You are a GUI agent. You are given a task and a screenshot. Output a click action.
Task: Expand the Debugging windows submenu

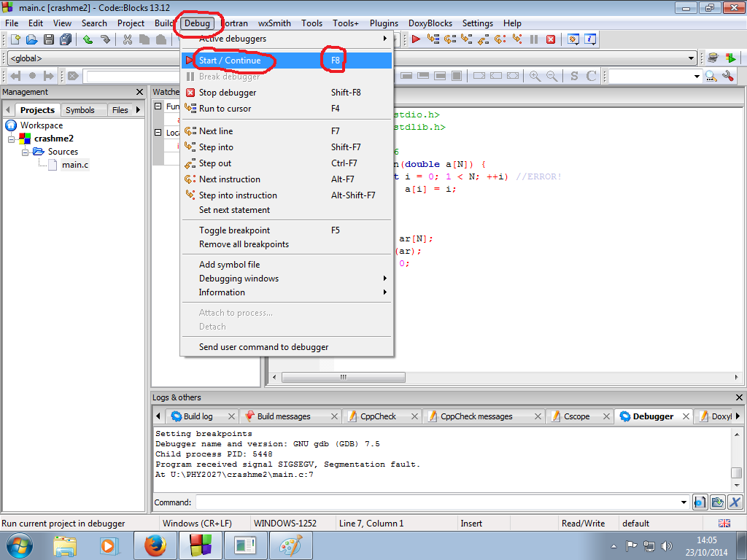287,278
